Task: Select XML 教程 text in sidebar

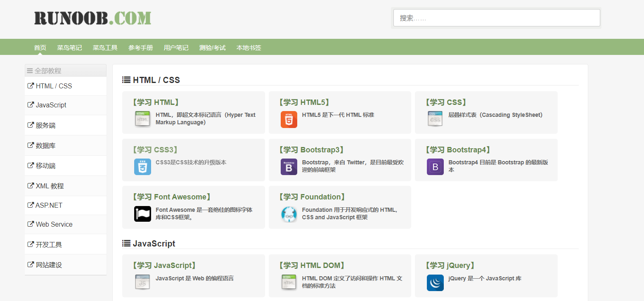Action: tap(50, 186)
